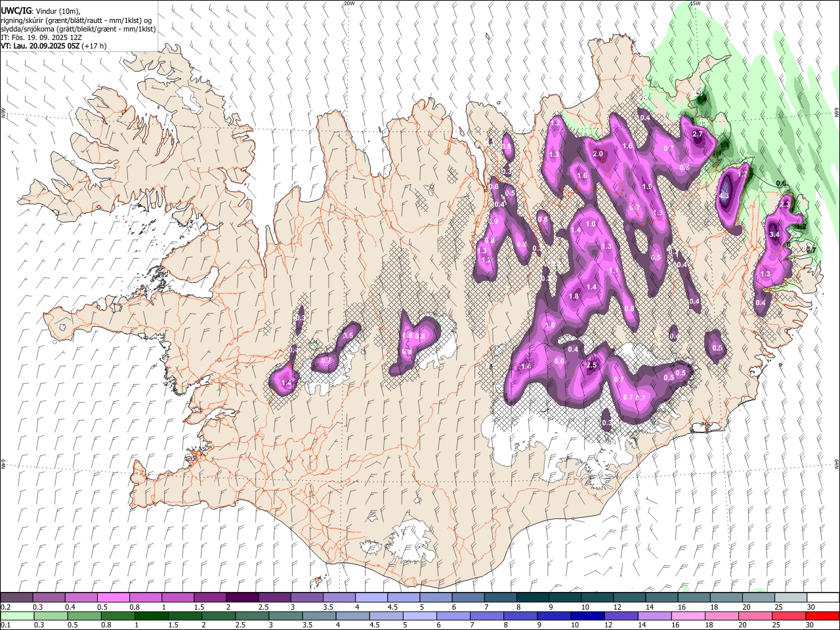Click the 4.3 precipitation value on the map
This screenshot has width=840, height=630.
[x=724, y=196]
